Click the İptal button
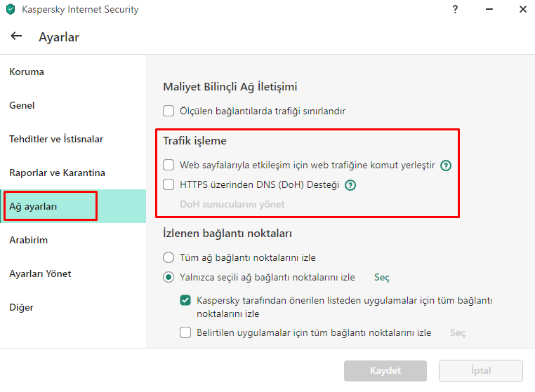 click(x=481, y=371)
